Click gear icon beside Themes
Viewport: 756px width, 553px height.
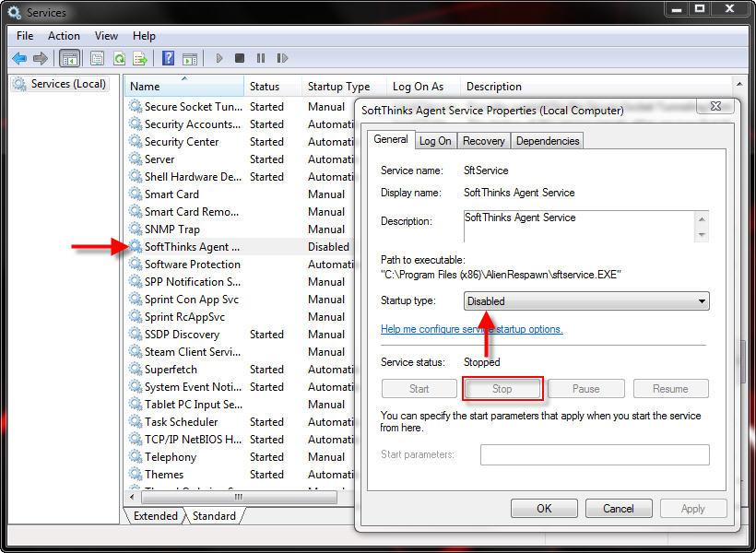click(x=135, y=474)
